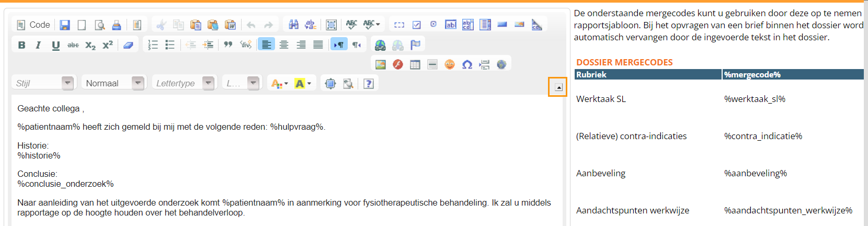The height and width of the screenshot is (226, 868).
Task: Open the text color picker
Action: [x=279, y=84]
